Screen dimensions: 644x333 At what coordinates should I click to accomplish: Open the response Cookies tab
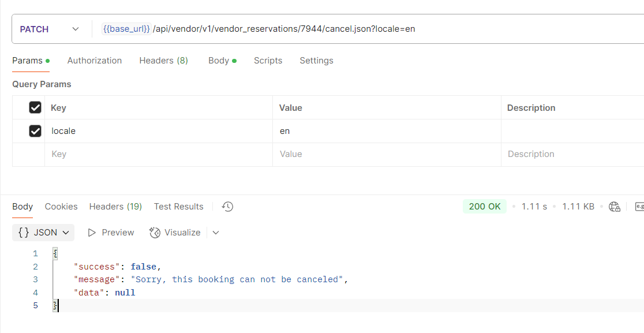tap(61, 207)
